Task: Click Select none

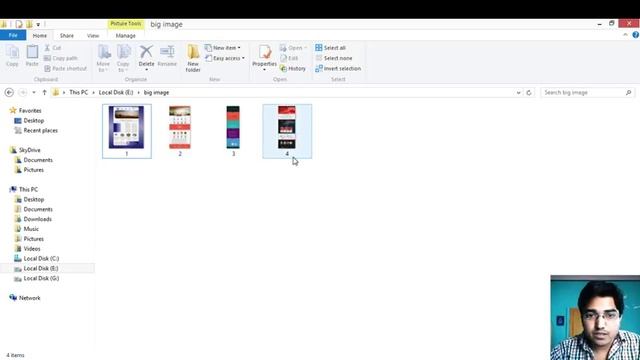Action: (334, 58)
